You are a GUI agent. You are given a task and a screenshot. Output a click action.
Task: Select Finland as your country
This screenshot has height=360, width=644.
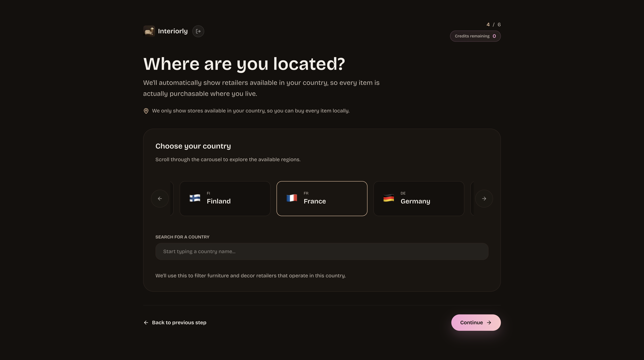tap(225, 198)
